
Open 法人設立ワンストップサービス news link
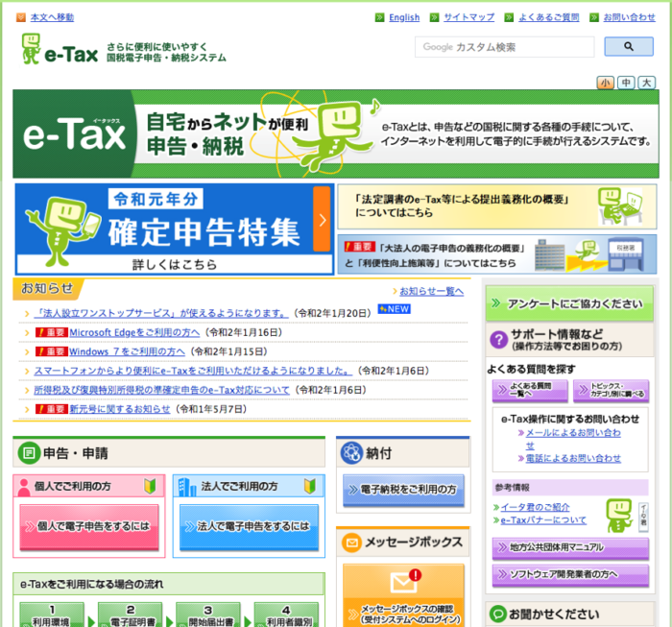coord(160,313)
